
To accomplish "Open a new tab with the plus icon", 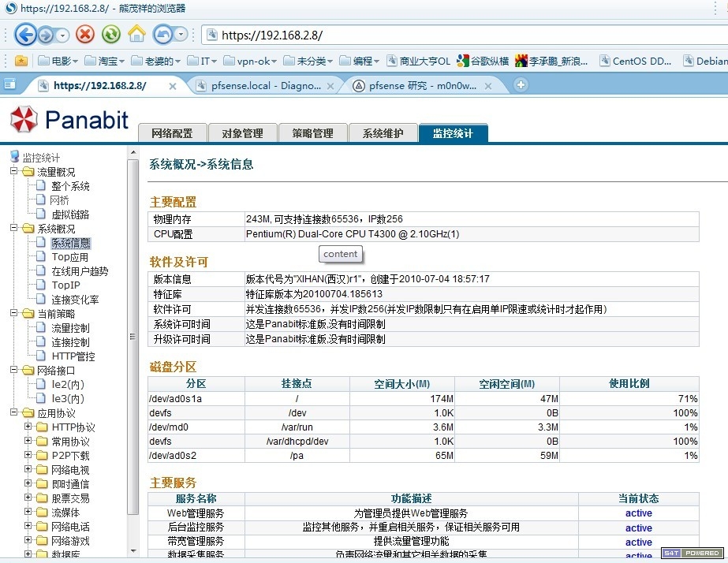I will 521,84.
